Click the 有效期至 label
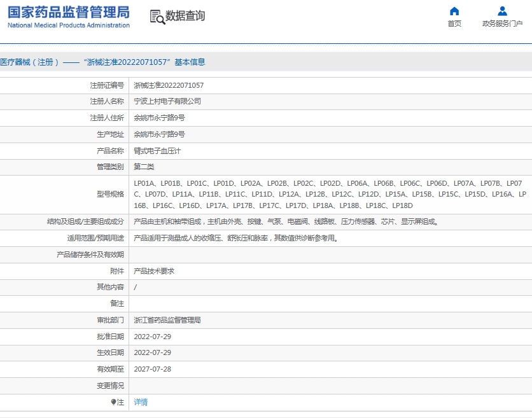This screenshot has height=418, width=532. click(x=110, y=369)
